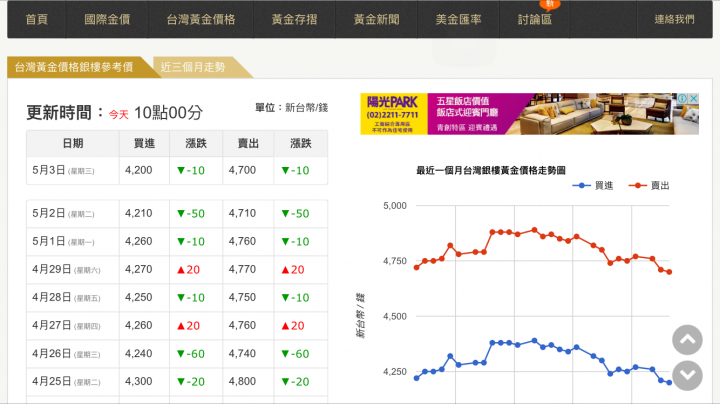
Task: Click the 日期 column header
Action: pos(73,144)
